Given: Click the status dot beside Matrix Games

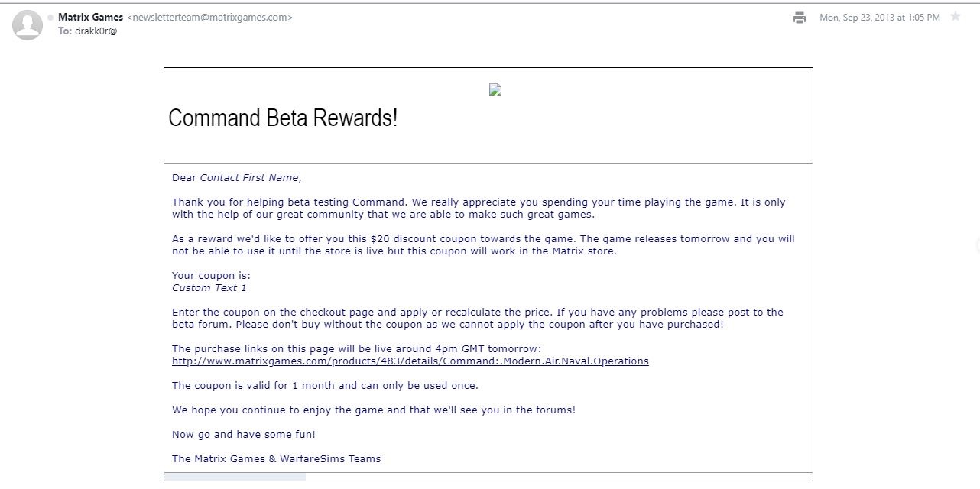Looking at the screenshot, I should tap(50, 18).
